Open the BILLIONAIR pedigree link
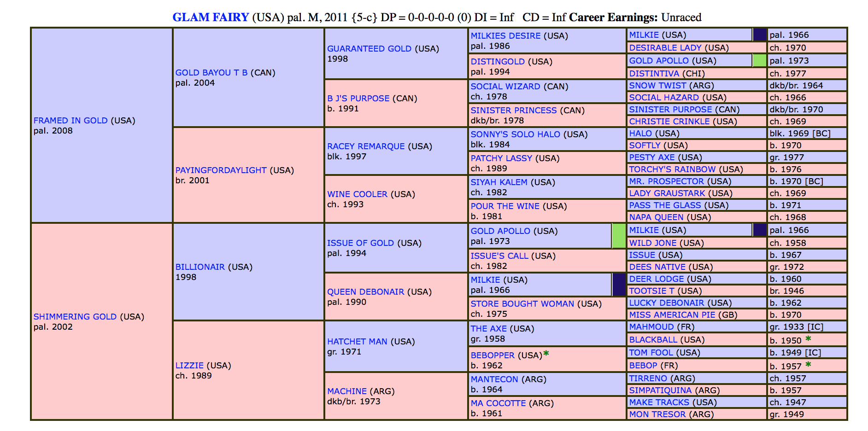This screenshot has width=868, height=431. [x=200, y=267]
